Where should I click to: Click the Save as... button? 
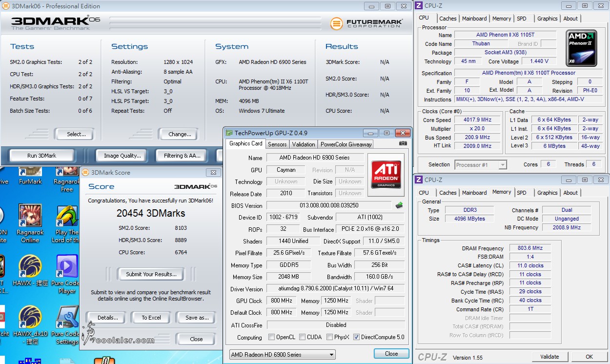tap(197, 318)
